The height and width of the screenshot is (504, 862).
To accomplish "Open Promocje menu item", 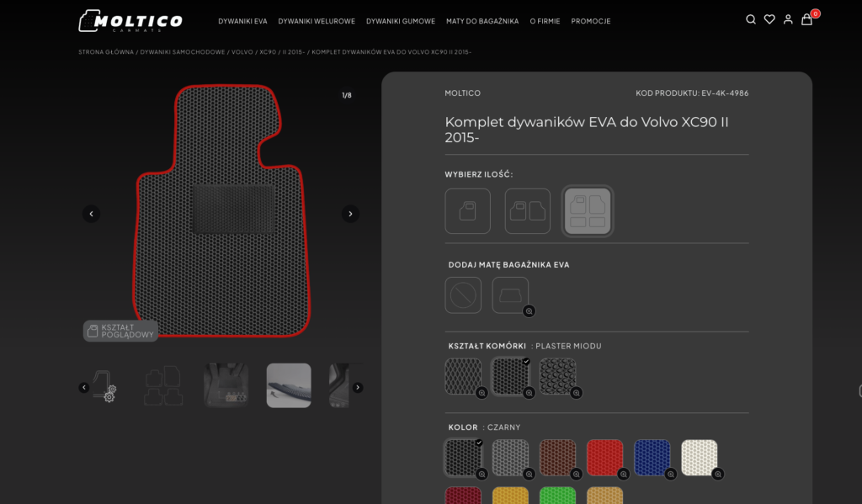I will [590, 21].
